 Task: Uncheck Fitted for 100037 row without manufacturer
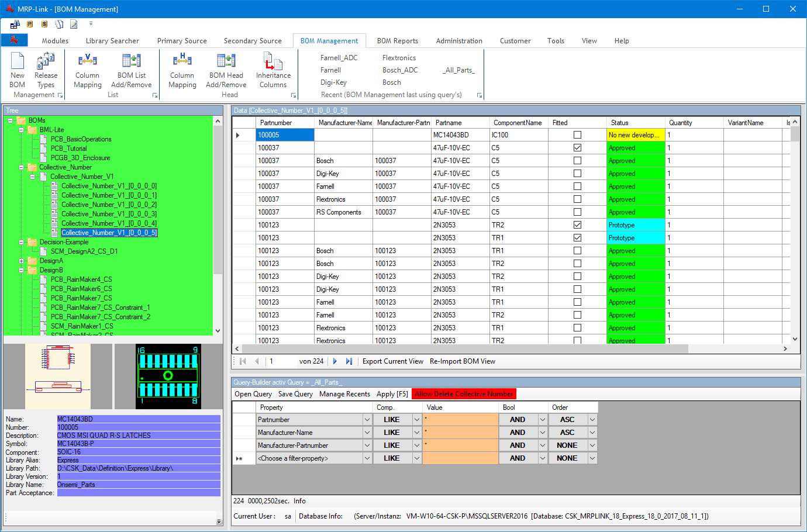click(577, 148)
